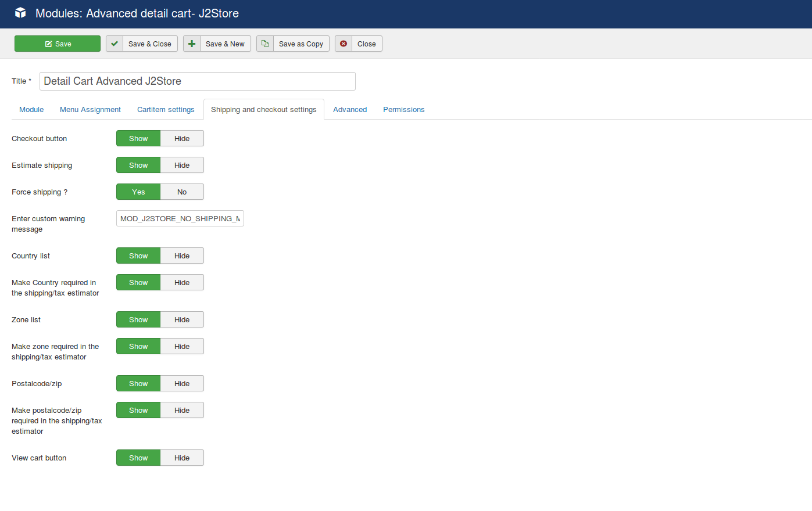Click the 'Force shipping ?' label
812x511 pixels.
[40, 192]
